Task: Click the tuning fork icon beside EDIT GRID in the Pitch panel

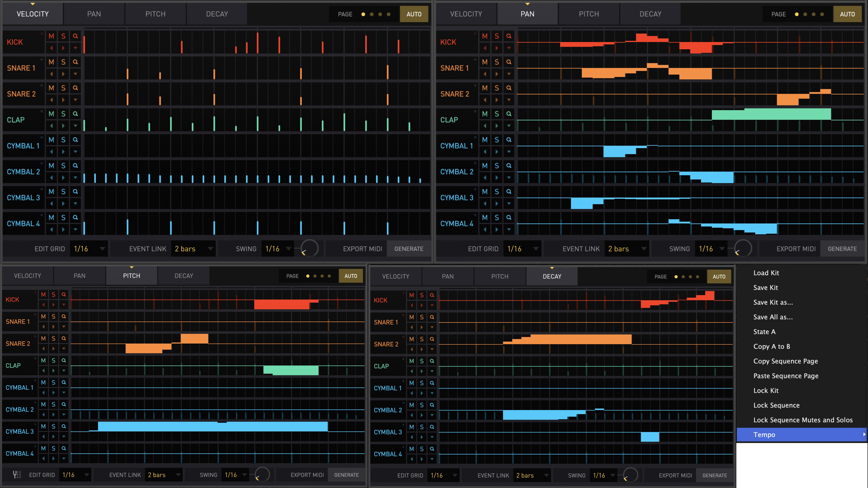Action: (17, 475)
